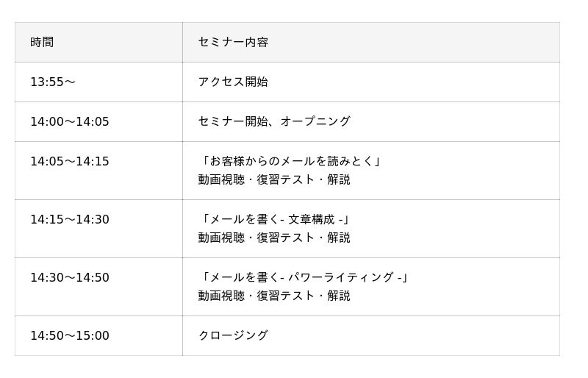The image size is (588, 378).
Task: Select the 14:15〜14:30 time cell
Action: click(69, 219)
